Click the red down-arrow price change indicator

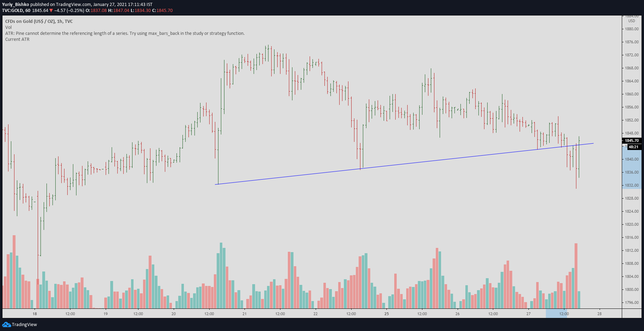(51, 11)
